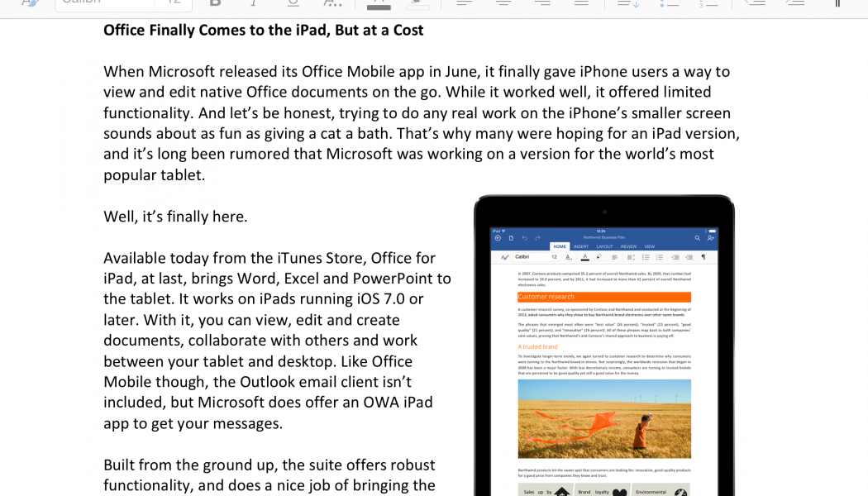Select the numbered list icon in iPad ribbon
The width and height of the screenshot is (868, 496).
pyautogui.click(x=660, y=257)
